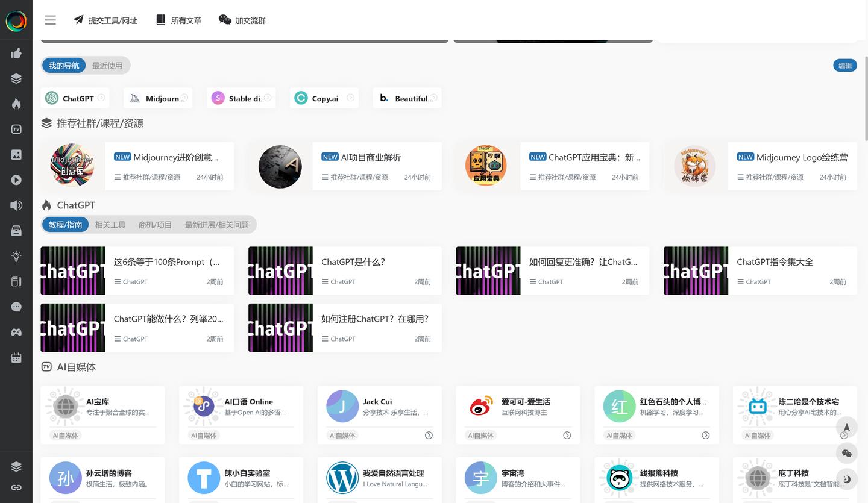Viewport: 868px width, 503px height.
Task: Switch to the 最近使用 tab
Action: pyautogui.click(x=107, y=66)
